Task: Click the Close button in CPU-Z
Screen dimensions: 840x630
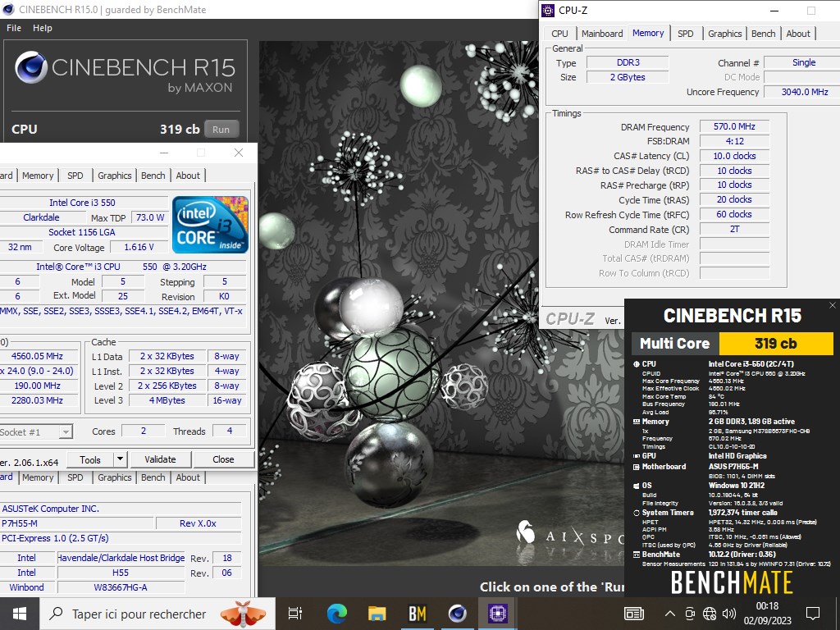Action: 223,459
